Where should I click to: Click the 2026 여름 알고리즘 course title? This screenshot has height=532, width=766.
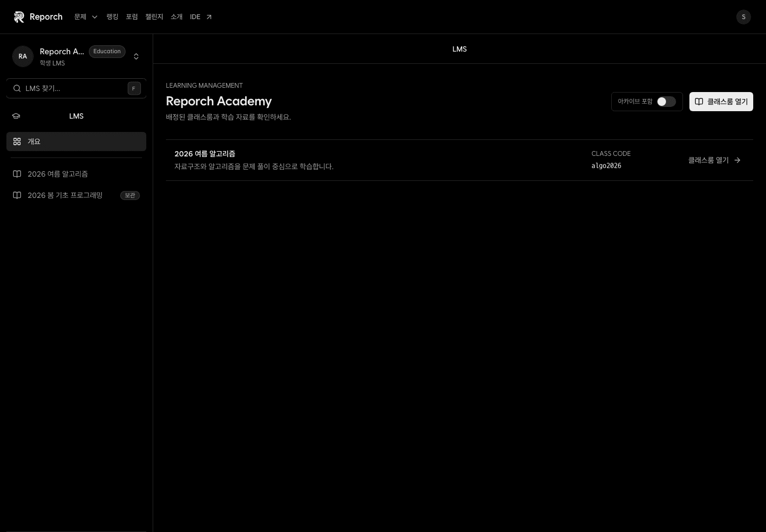pyautogui.click(x=205, y=154)
